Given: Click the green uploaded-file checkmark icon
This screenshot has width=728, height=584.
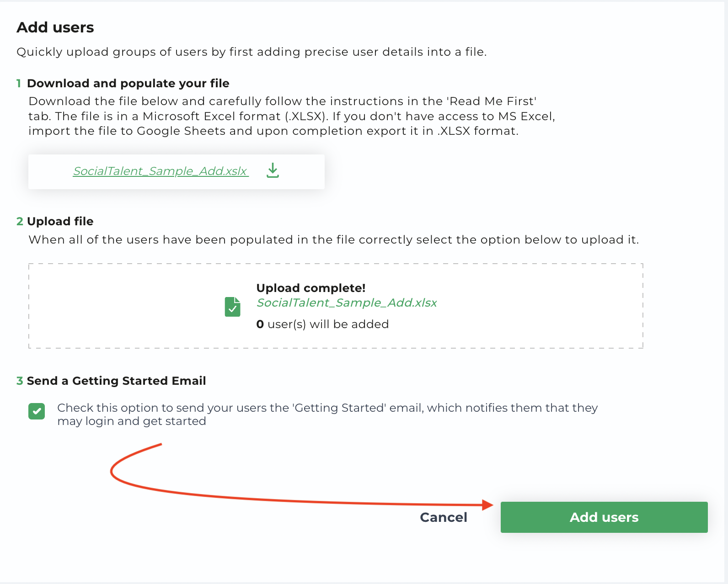Looking at the screenshot, I should [232, 307].
